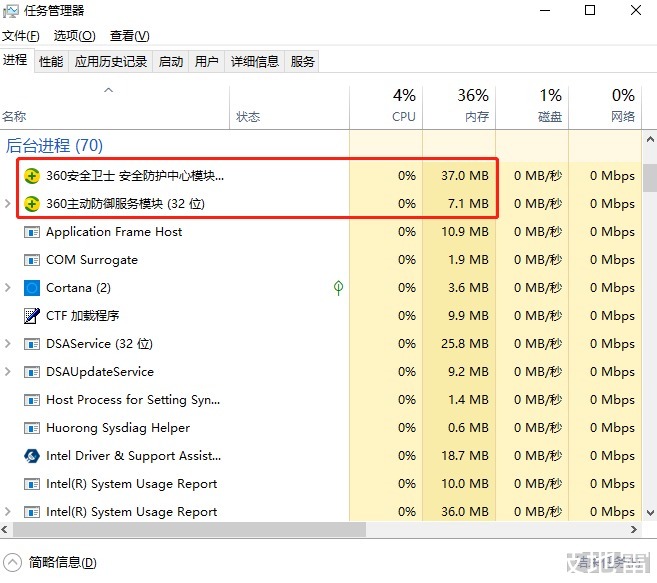This screenshot has height=583, width=657.
Task: Click the horizontal scrollbar thumb
Action: tap(189, 529)
